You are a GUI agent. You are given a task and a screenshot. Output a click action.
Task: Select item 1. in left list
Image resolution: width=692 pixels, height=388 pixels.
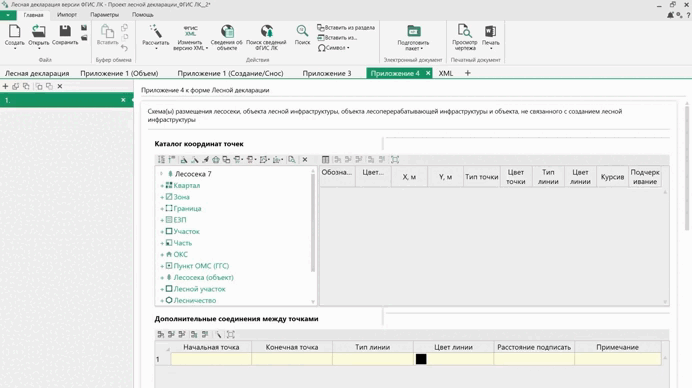(67, 100)
